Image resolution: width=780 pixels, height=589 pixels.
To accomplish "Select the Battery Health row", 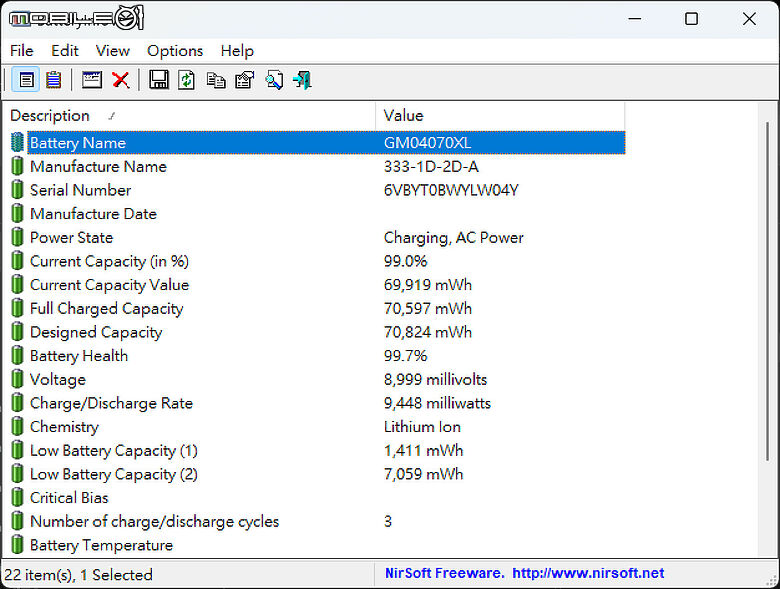I will [x=318, y=356].
